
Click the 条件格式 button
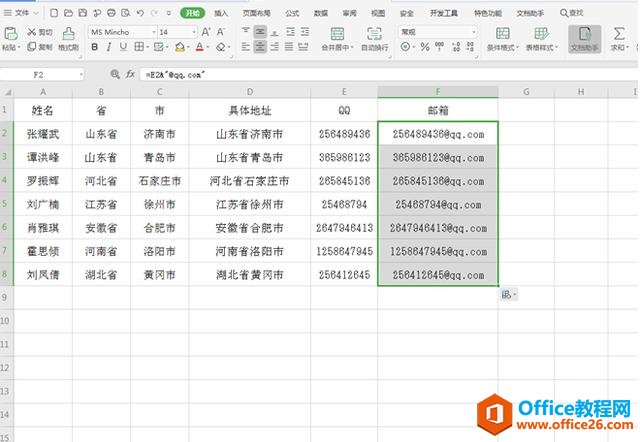[x=500, y=38]
